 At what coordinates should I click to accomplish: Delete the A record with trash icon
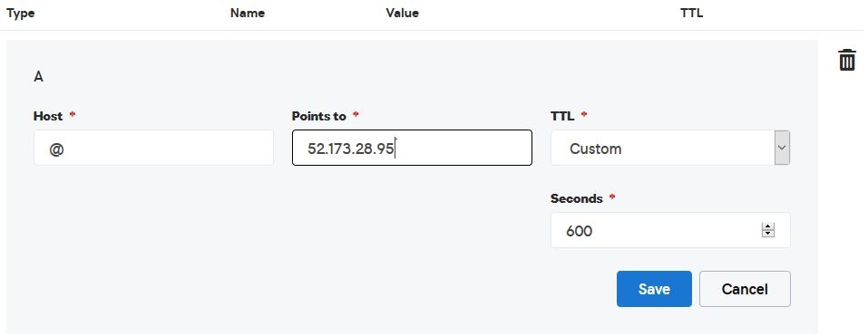click(x=847, y=60)
